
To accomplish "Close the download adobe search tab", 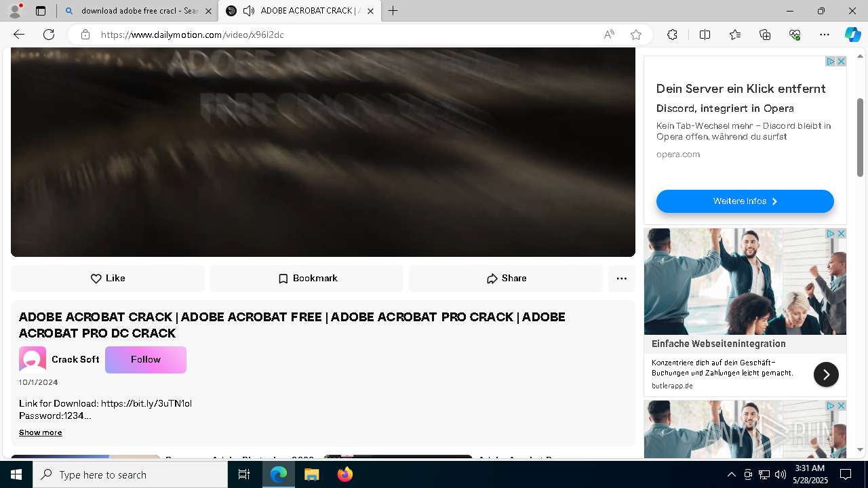I will pyautogui.click(x=208, y=11).
